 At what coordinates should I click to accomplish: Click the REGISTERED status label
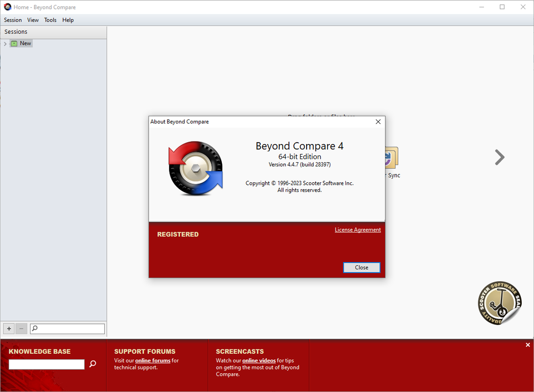click(x=178, y=234)
